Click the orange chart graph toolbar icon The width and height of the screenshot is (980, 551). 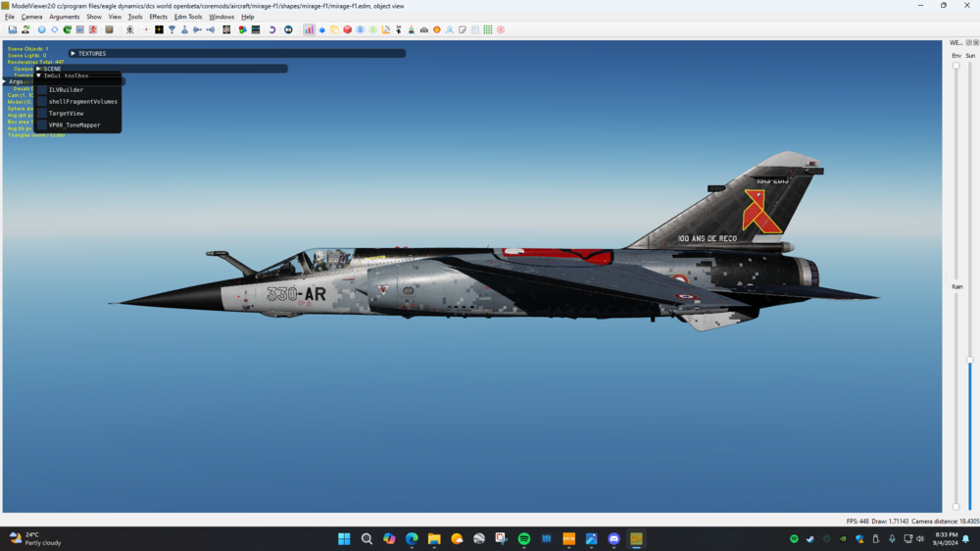tap(385, 29)
